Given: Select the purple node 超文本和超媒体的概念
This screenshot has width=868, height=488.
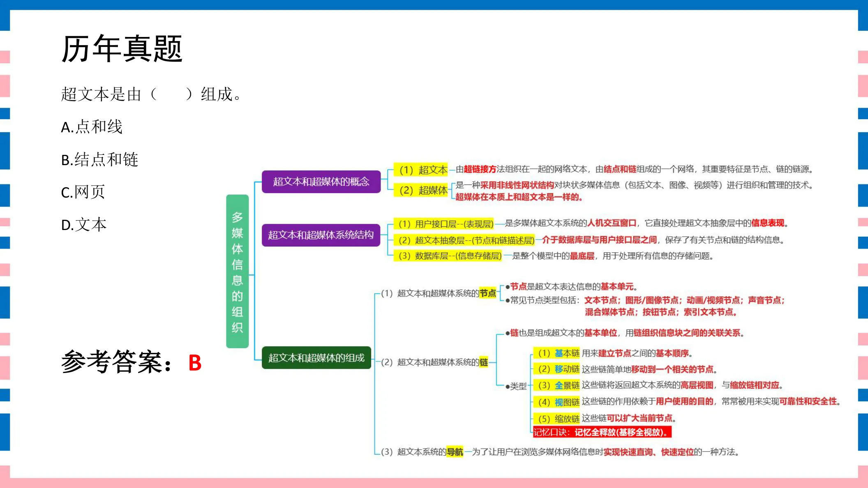Looking at the screenshot, I should [x=321, y=182].
